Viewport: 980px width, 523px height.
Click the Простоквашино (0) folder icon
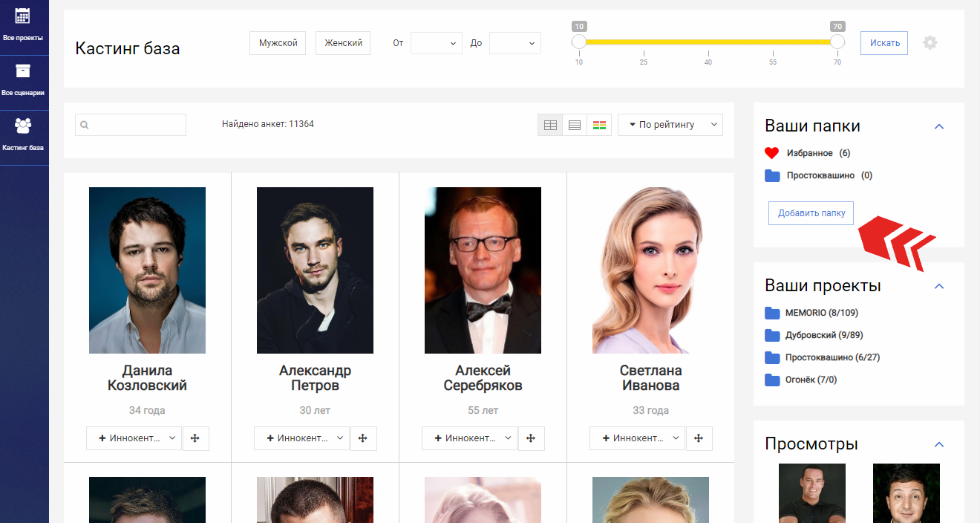772,175
